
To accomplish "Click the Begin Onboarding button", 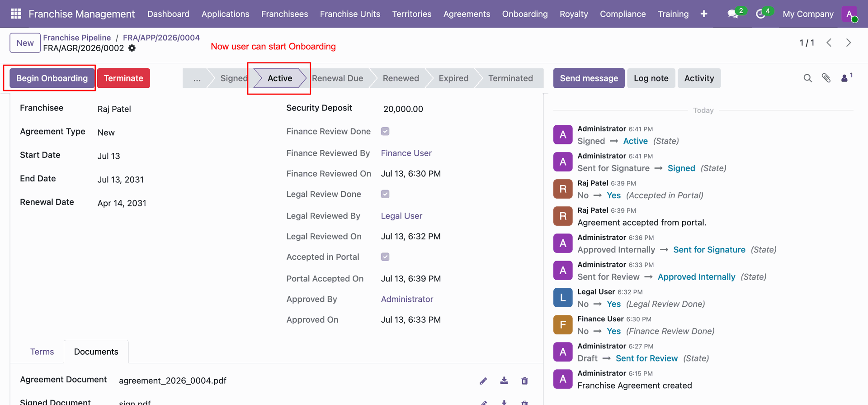I will [52, 78].
